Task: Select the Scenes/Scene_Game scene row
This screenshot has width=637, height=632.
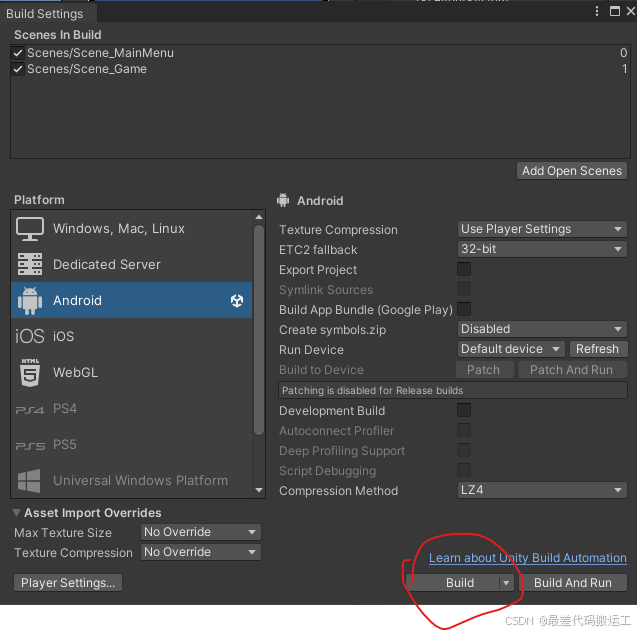Action: 320,69
